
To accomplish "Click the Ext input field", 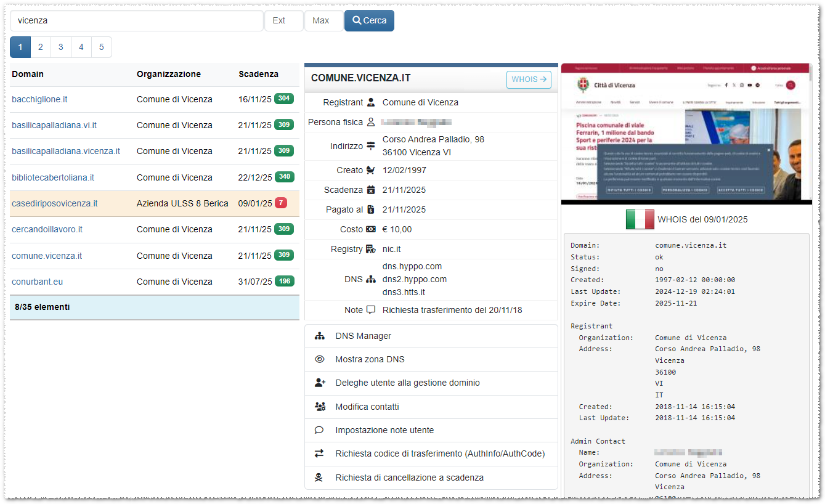I will pyautogui.click(x=284, y=20).
